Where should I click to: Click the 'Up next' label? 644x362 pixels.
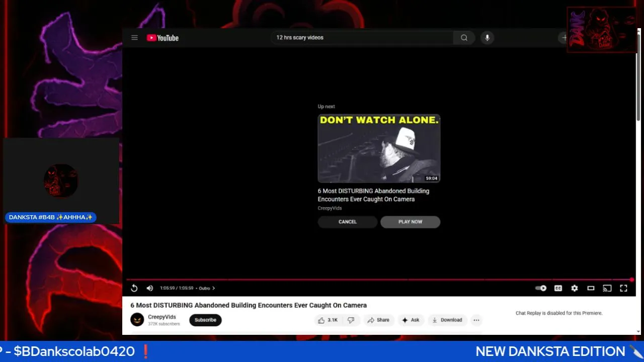click(326, 107)
